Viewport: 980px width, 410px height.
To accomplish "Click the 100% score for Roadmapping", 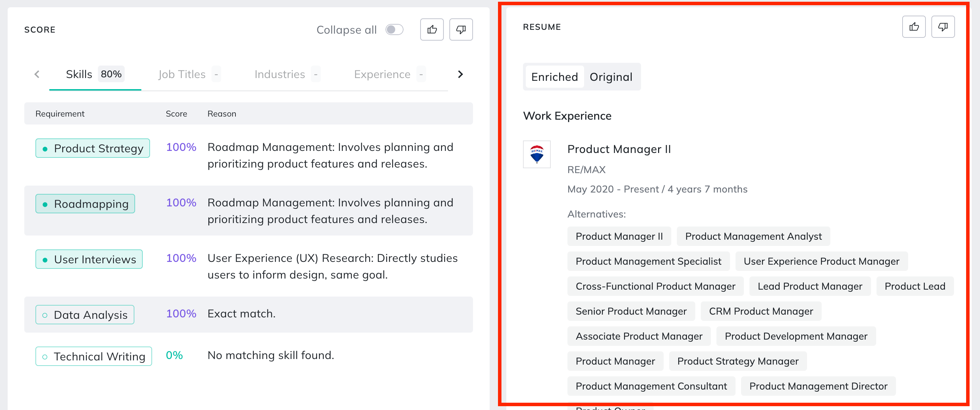I will click(x=181, y=203).
